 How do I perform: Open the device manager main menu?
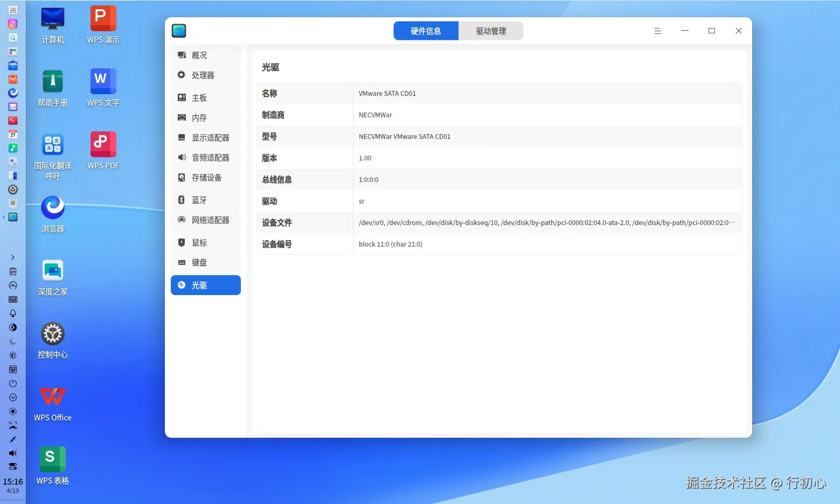coord(658,31)
